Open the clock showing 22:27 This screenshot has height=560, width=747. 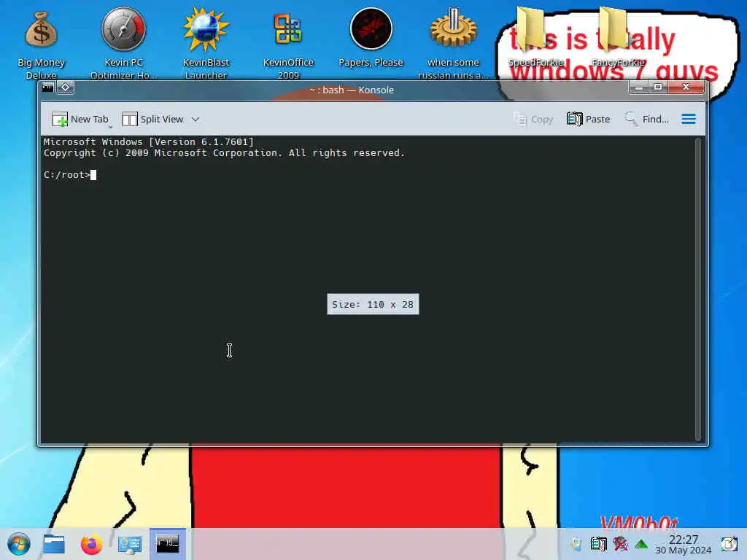pyautogui.click(x=683, y=544)
